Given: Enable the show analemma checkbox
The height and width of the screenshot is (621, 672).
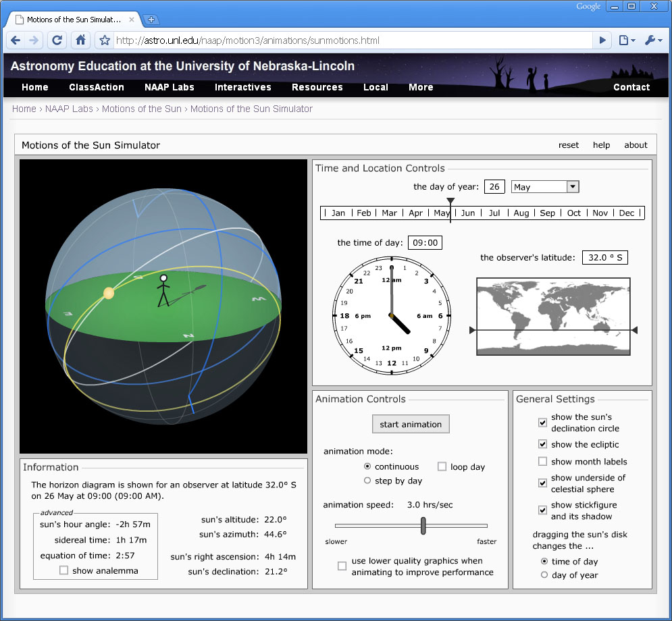Looking at the screenshot, I should pos(64,570).
